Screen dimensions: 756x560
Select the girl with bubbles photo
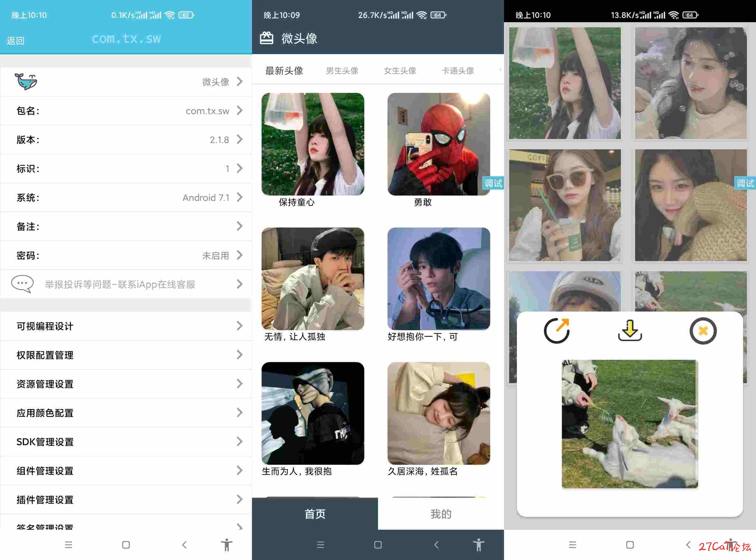coord(691,83)
